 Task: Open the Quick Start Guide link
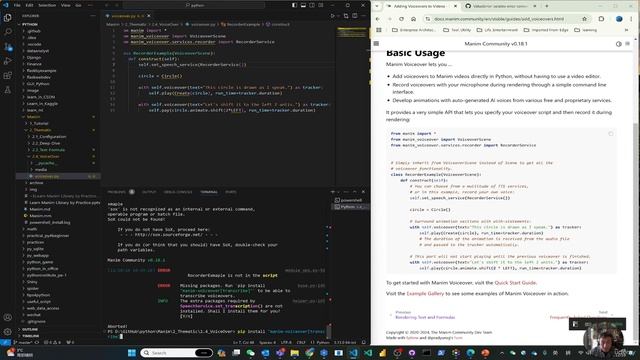click(516, 282)
